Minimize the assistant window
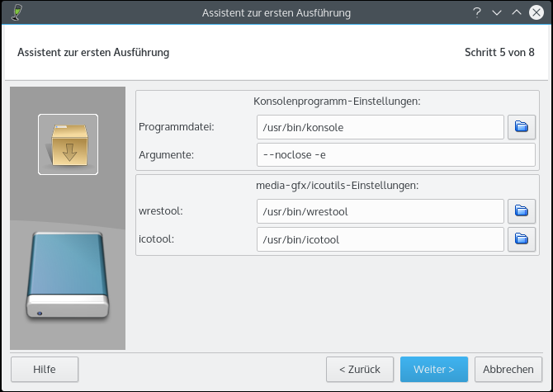Viewport: 553px width, 392px height. (497, 12)
